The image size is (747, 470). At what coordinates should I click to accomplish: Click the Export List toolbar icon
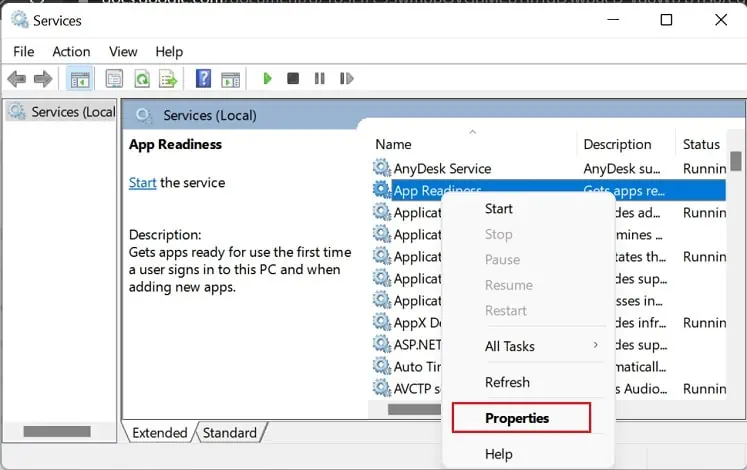168,79
